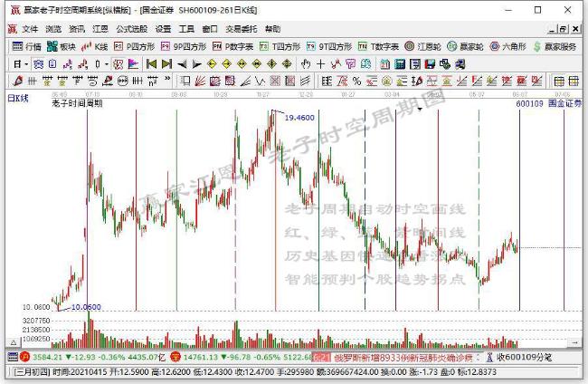Open the T数字表 time number table
588x384 pixels.
click(378, 46)
